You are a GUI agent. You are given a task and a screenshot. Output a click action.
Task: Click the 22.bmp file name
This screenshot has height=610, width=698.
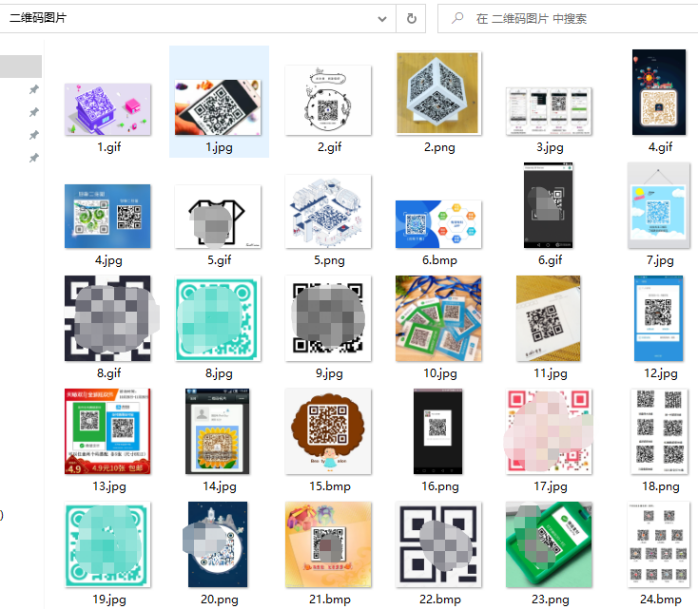440,599
